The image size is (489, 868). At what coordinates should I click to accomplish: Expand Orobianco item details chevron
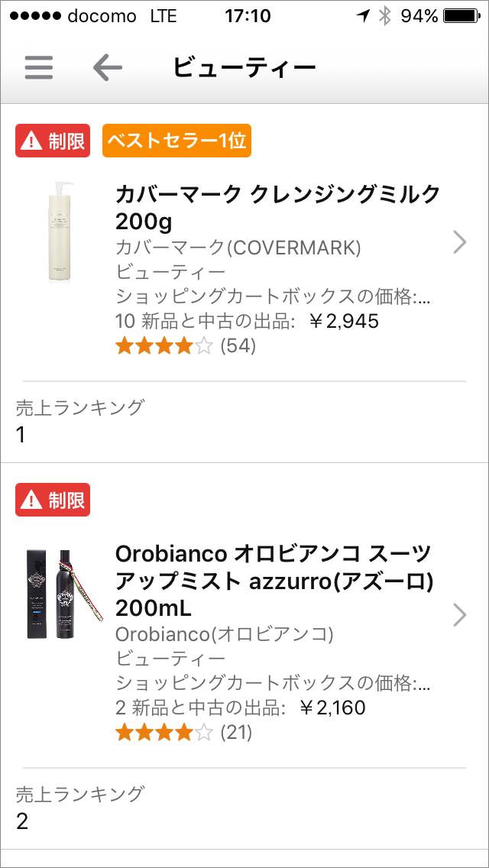point(459,614)
